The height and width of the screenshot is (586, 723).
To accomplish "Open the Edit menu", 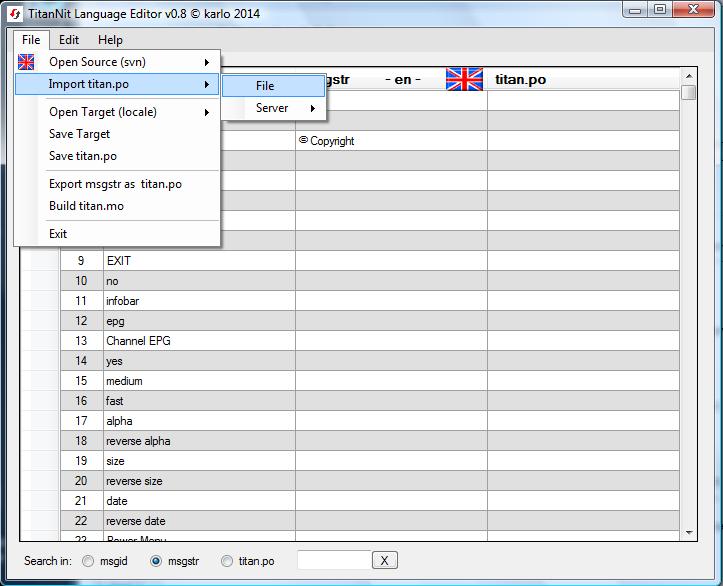I will point(69,40).
